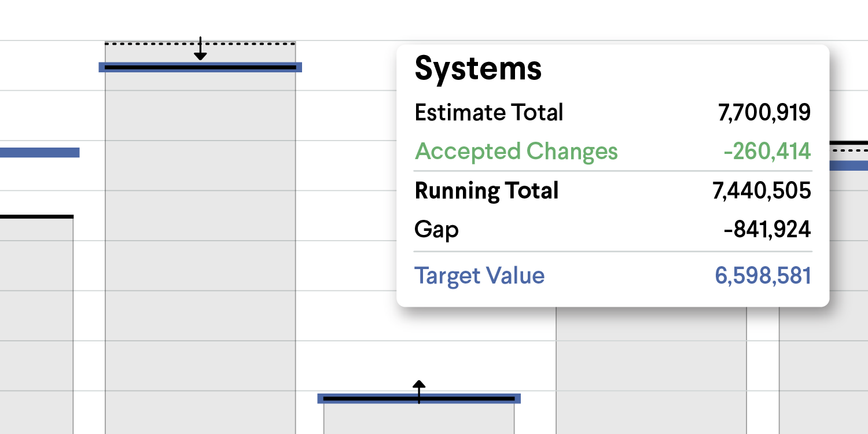Click the -260,414 accepted changes value
The width and height of the screenshot is (868, 434).
(767, 152)
